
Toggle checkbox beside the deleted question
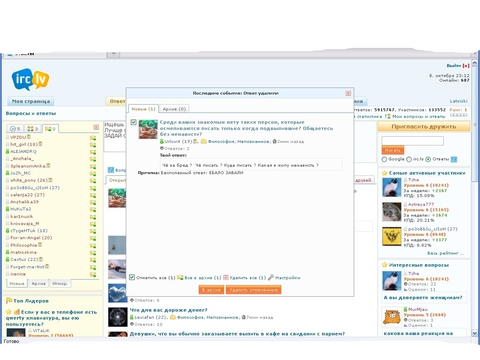[x=134, y=122]
